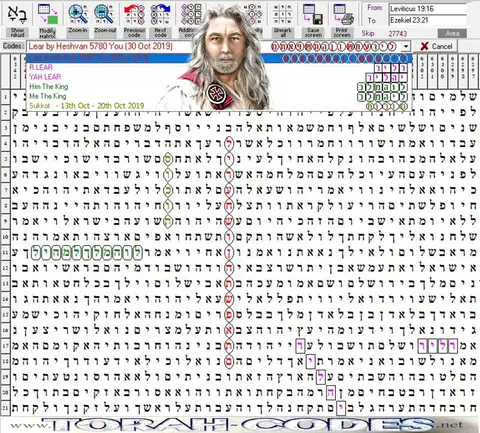Click the purple-boxed letter in row 21
The height and width of the screenshot is (433, 480).
pyautogui.click(x=341, y=408)
